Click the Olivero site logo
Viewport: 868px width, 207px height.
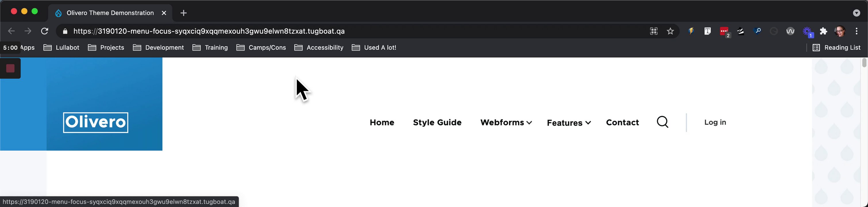[x=96, y=122]
